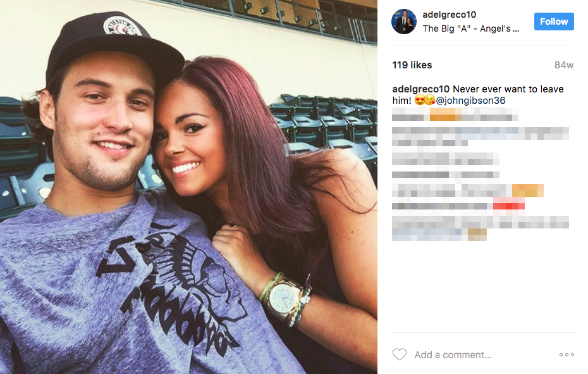Open the three-dot more options menu
This screenshot has height=374, width=588.
point(567,354)
